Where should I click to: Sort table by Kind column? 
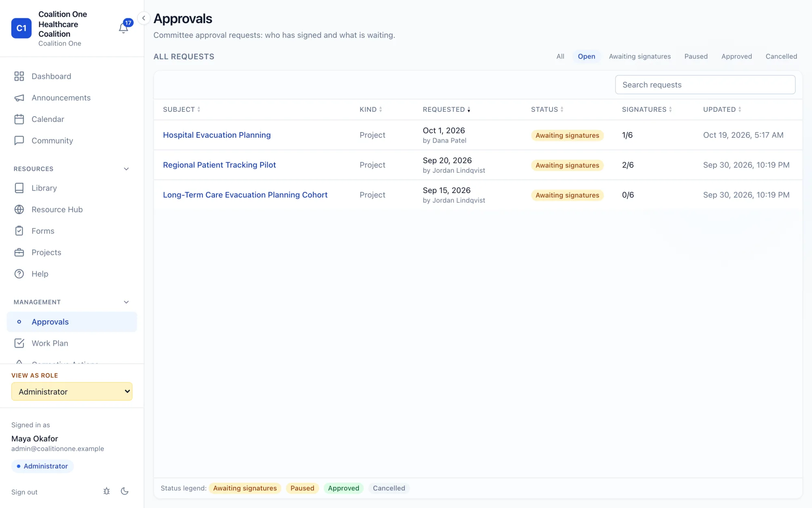tap(371, 109)
